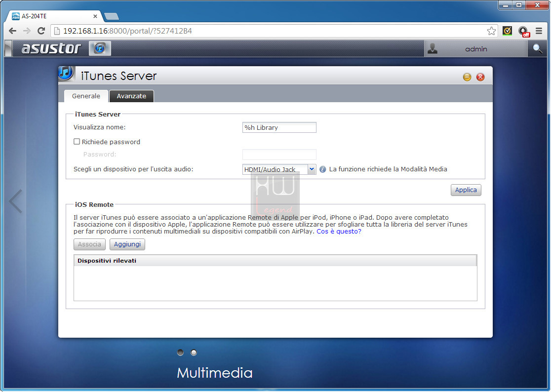Expand the HDMI/Audio Jack dropdown
The image size is (551, 392).
pos(312,169)
